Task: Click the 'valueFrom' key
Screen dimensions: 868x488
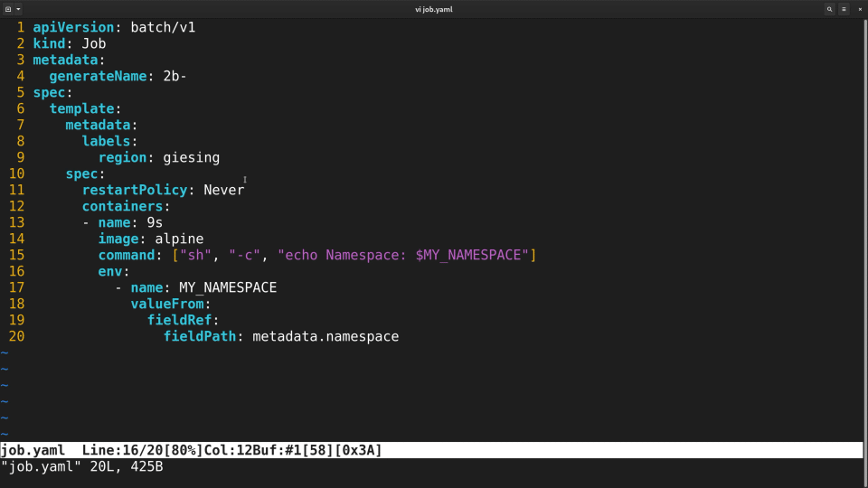Action: click(166, 304)
